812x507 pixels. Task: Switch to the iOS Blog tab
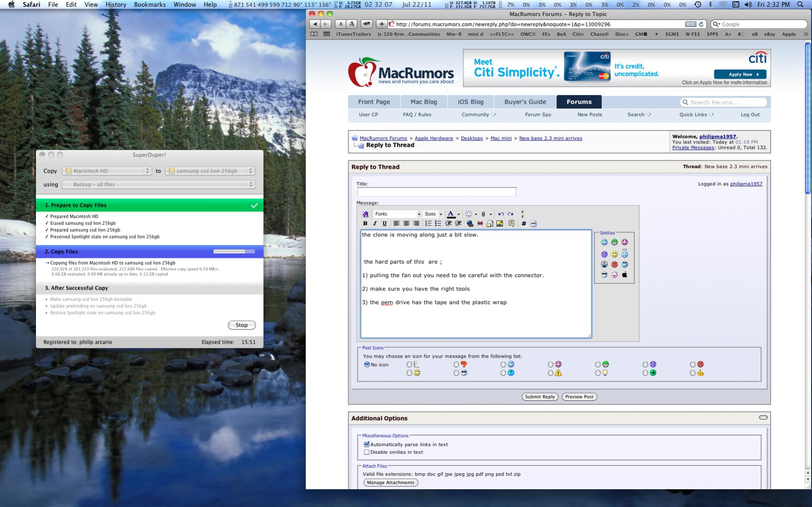[x=471, y=102]
